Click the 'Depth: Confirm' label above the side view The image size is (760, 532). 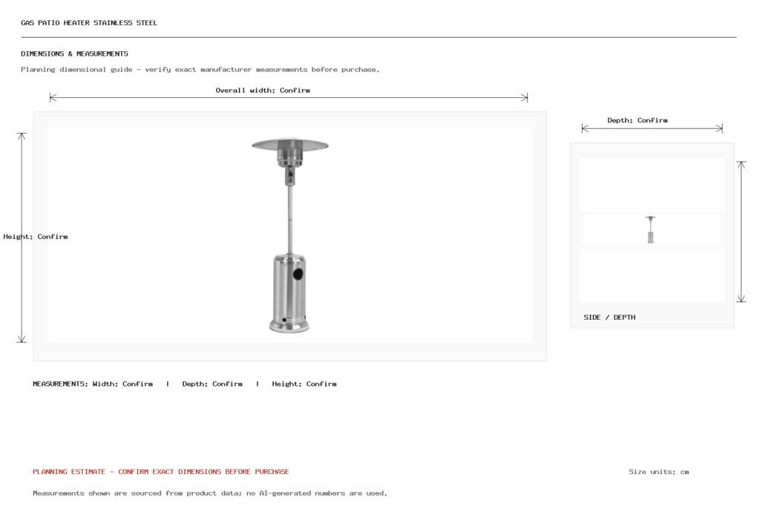point(638,120)
